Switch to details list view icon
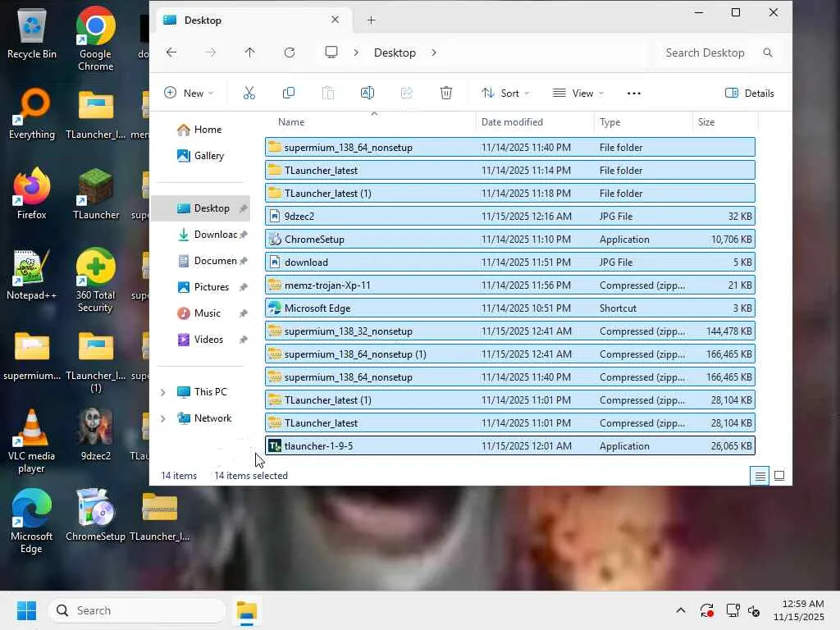This screenshot has height=630, width=840. (x=760, y=476)
